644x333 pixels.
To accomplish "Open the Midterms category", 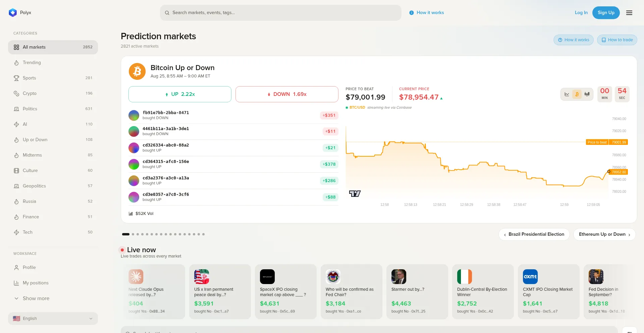I will pyautogui.click(x=53, y=155).
